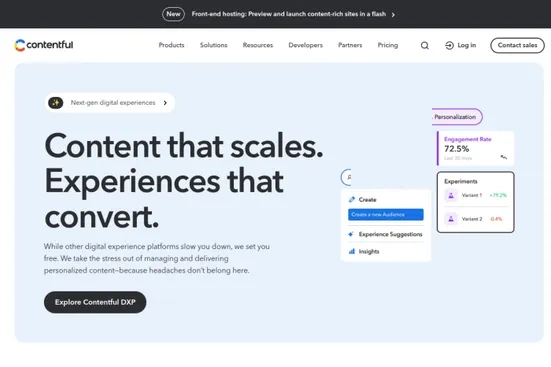Select the Personalization tag
Viewport: 551px width, 367px height.
(x=456, y=117)
